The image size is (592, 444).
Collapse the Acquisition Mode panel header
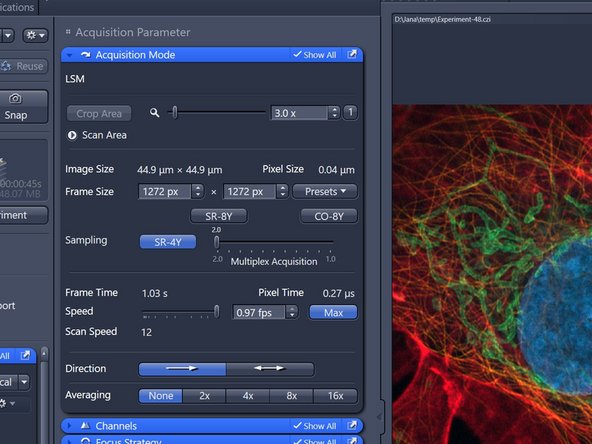[x=69, y=55]
